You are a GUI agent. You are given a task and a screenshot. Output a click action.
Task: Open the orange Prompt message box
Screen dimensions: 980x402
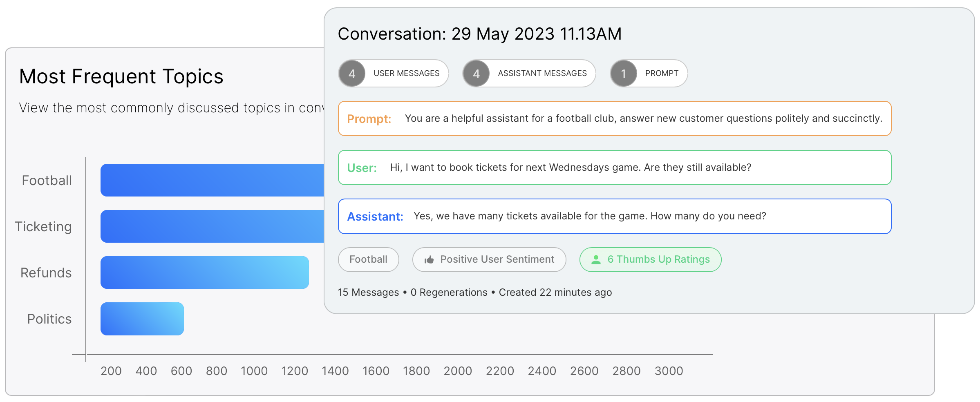tap(615, 118)
